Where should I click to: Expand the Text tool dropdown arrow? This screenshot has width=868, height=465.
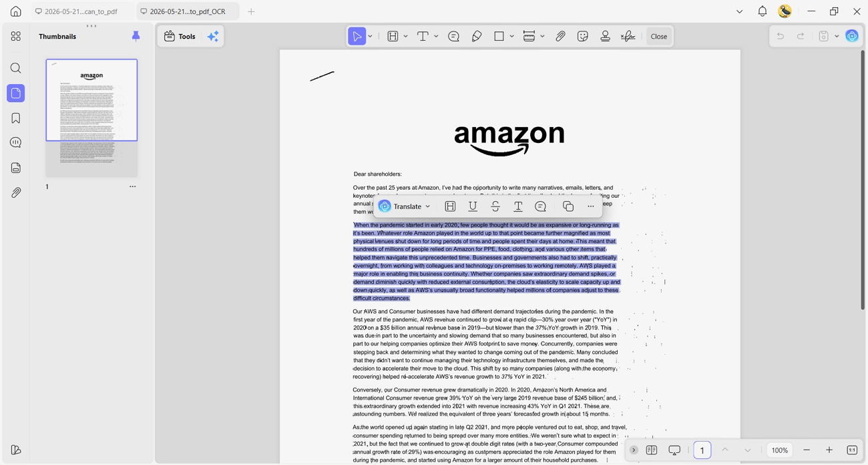click(436, 36)
